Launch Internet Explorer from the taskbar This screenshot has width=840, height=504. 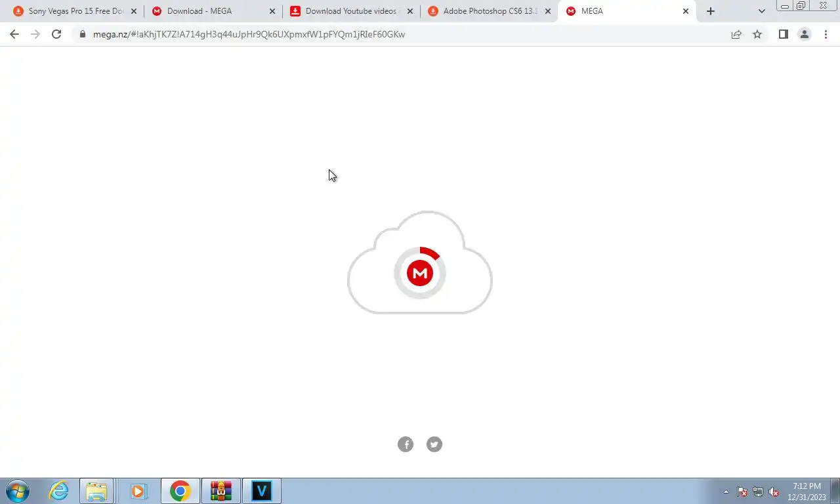(59, 491)
